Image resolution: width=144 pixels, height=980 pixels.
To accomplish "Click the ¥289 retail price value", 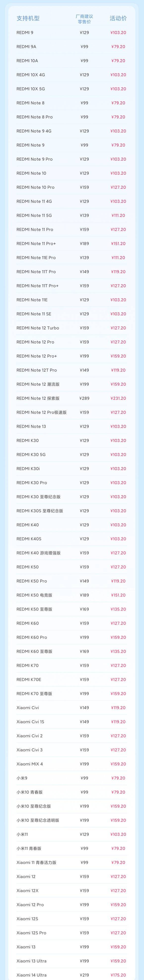I will tap(84, 398).
